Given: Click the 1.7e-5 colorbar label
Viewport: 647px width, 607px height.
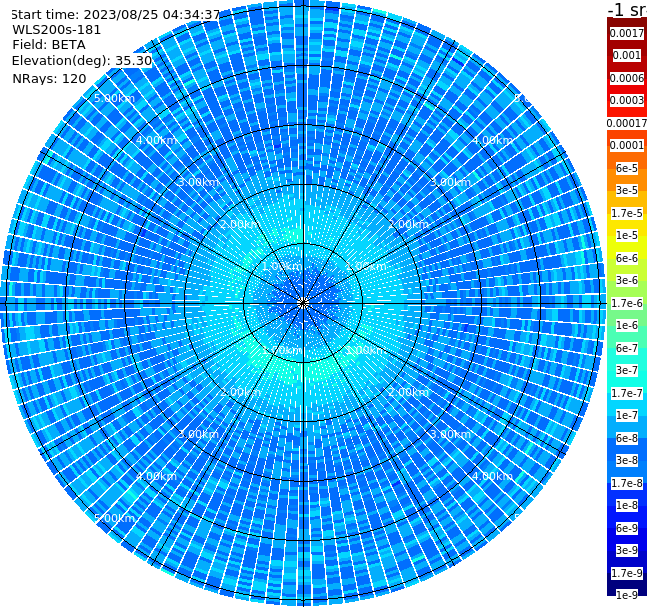Looking at the screenshot, I should pyautogui.click(x=627, y=213).
